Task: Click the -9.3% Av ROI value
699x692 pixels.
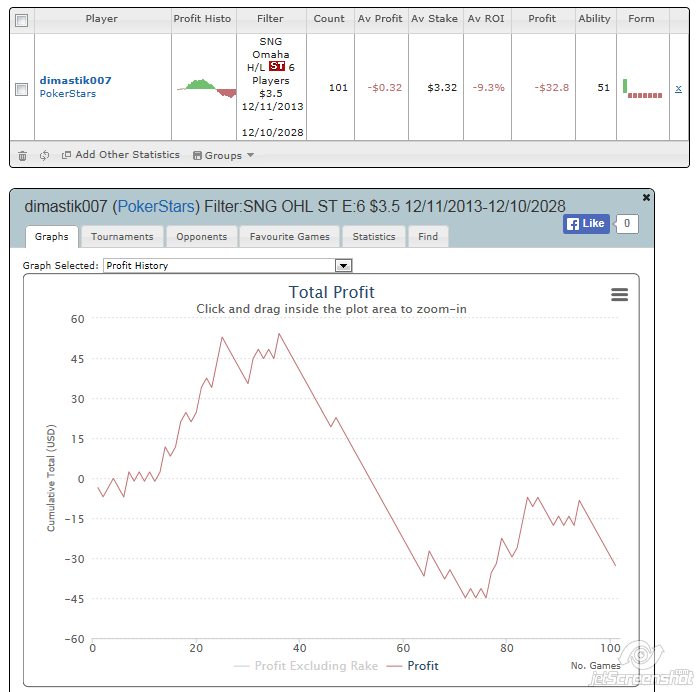Action: pyautogui.click(x=489, y=88)
